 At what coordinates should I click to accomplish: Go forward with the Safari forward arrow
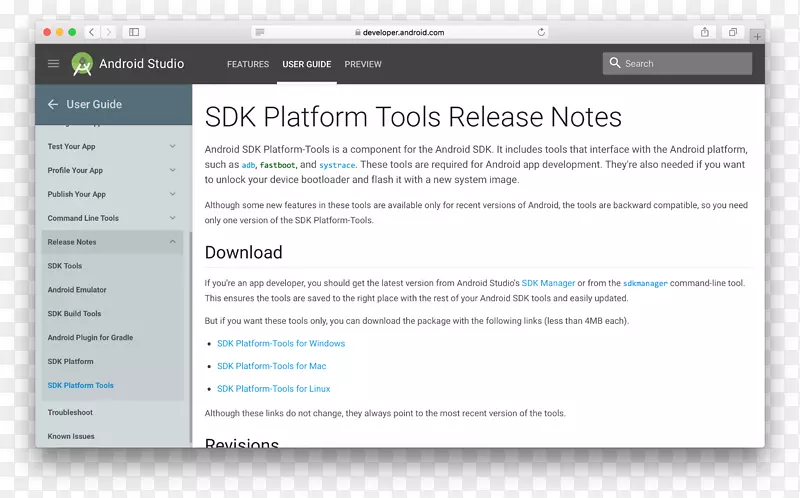click(x=108, y=32)
